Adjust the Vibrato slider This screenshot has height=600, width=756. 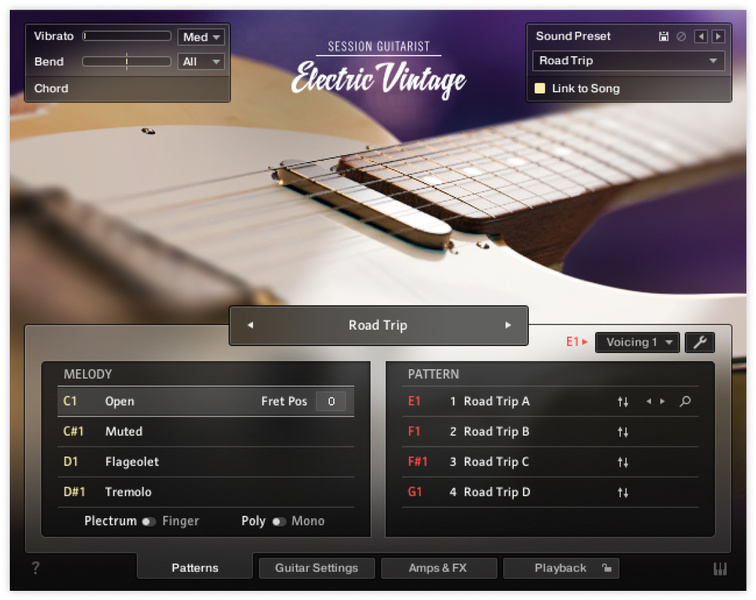[x=127, y=36]
